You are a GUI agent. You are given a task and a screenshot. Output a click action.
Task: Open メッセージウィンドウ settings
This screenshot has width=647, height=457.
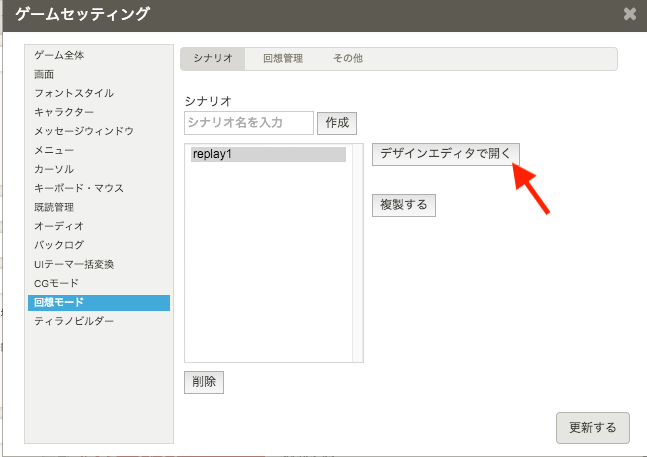[84, 131]
